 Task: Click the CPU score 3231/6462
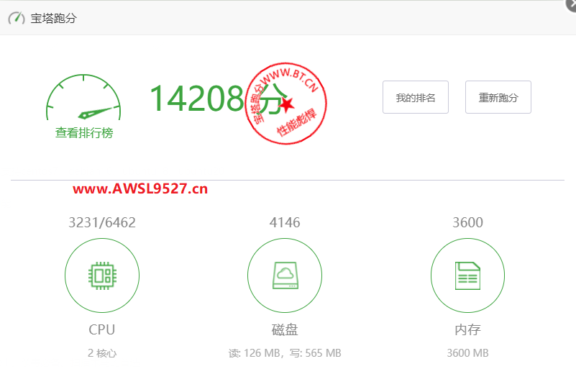point(102,222)
